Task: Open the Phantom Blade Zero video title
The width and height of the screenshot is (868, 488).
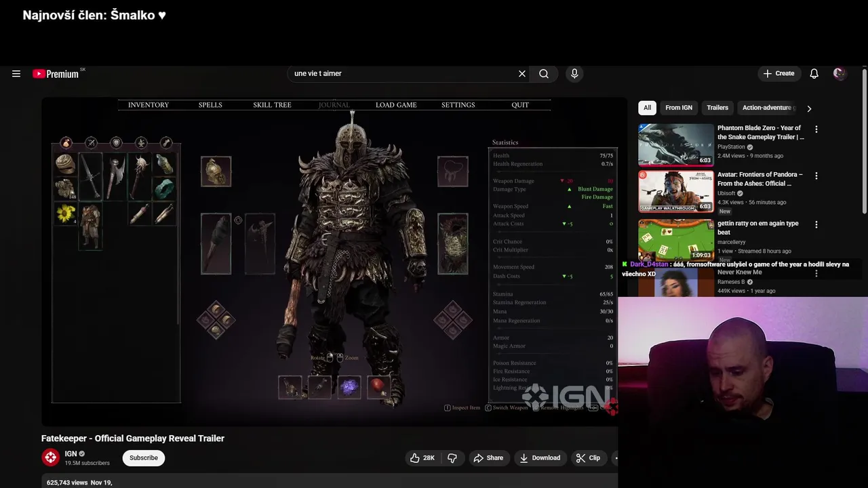Action: [x=761, y=132]
